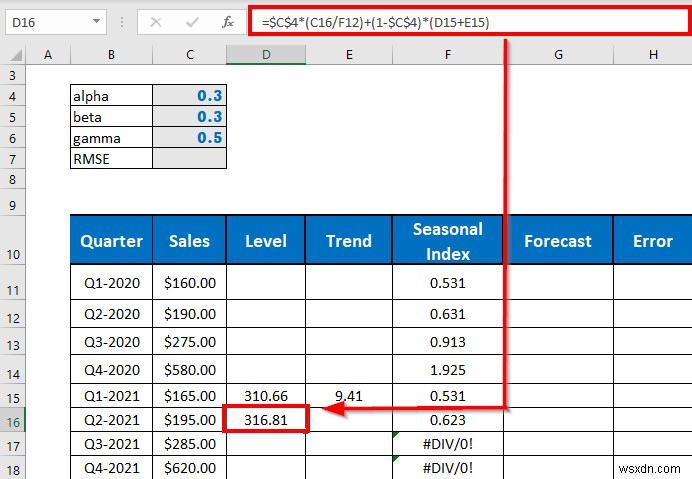Select the Q2-2020 cell
692x479 pixels.
[111, 314]
